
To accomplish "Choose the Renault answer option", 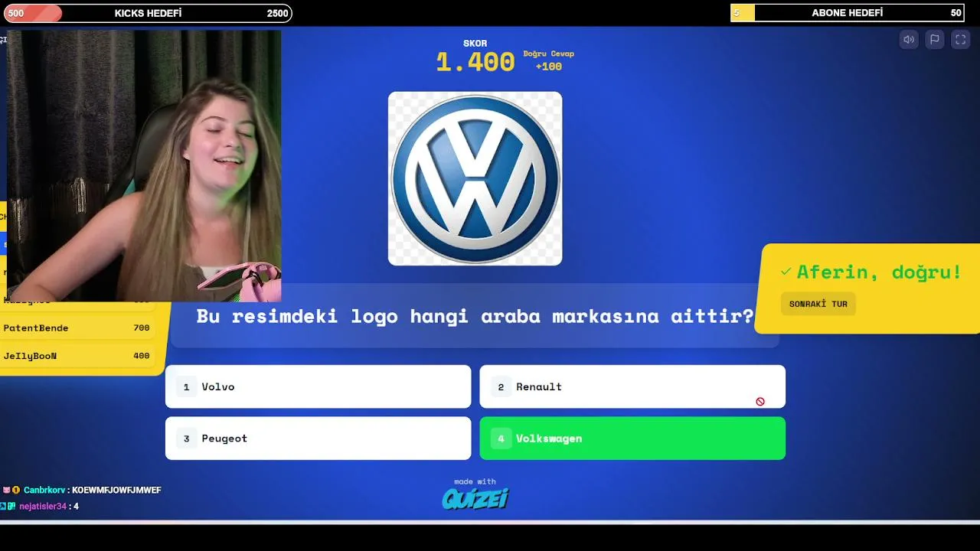I will 632,386.
